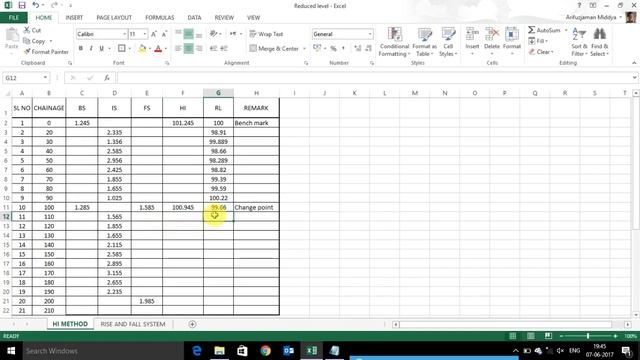The width and height of the screenshot is (640, 360).
Task: Click the Save icon in quick access toolbar
Action: tap(22, 5)
